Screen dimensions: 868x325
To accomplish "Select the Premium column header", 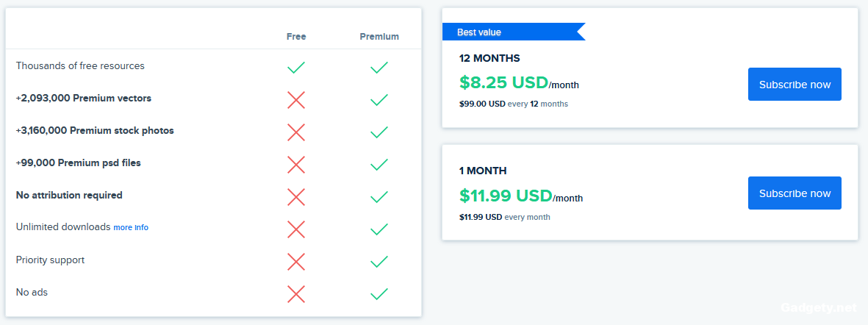I will pyautogui.click(x=379, y=37).
